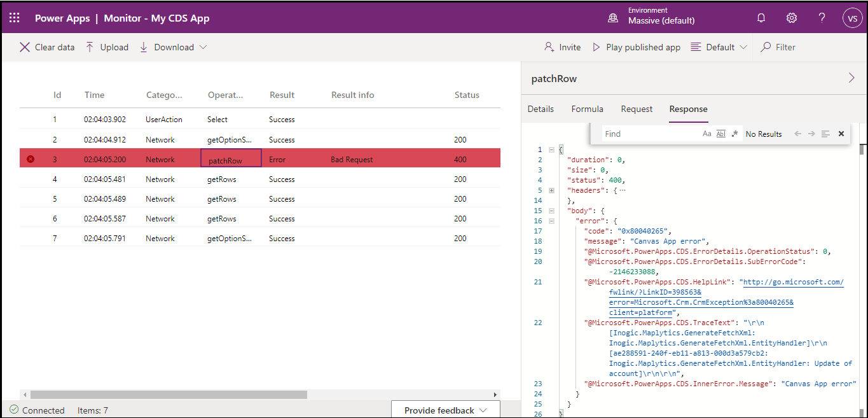Click the horizontal scrollbar left arrow
Image resolution: width=868 pixels, height=418 pixels.
click(x=24, y=394)
